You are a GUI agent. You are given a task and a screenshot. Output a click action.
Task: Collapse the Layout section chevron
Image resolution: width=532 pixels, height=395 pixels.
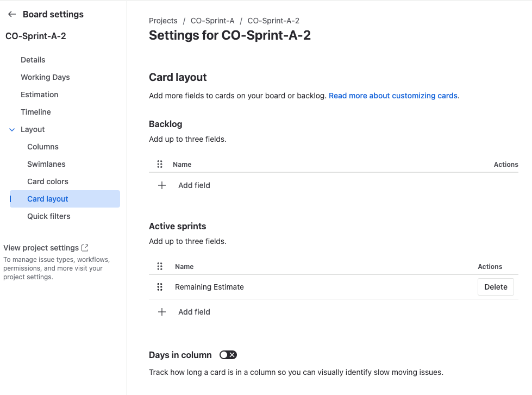click(x=12, y=129)
